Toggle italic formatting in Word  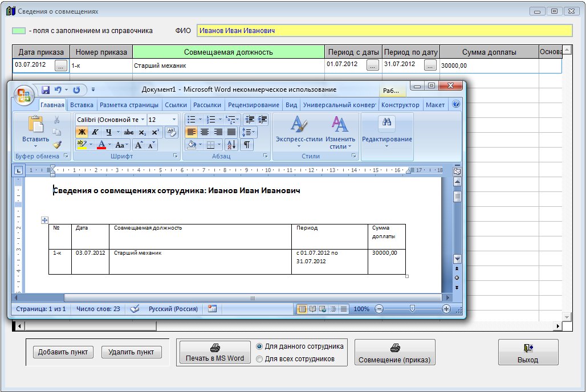pos(95,132)
